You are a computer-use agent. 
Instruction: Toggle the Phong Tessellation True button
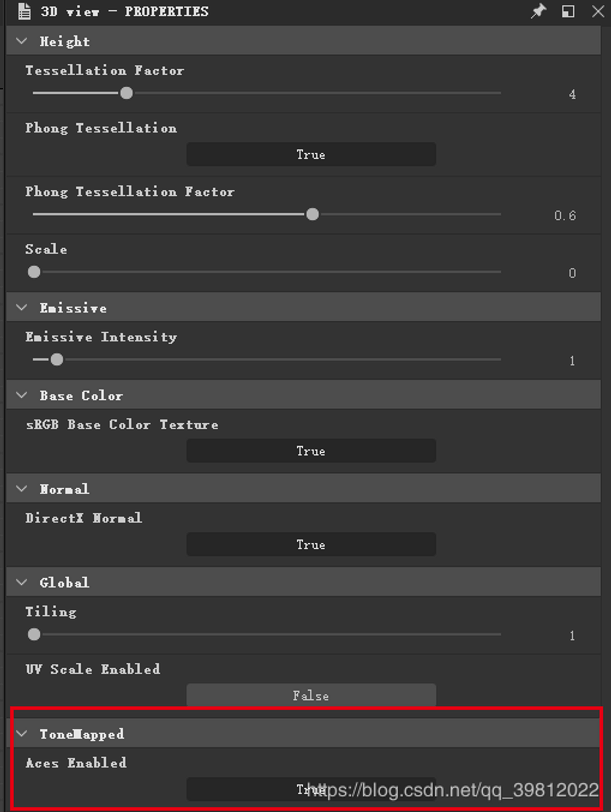coord(311,155)
